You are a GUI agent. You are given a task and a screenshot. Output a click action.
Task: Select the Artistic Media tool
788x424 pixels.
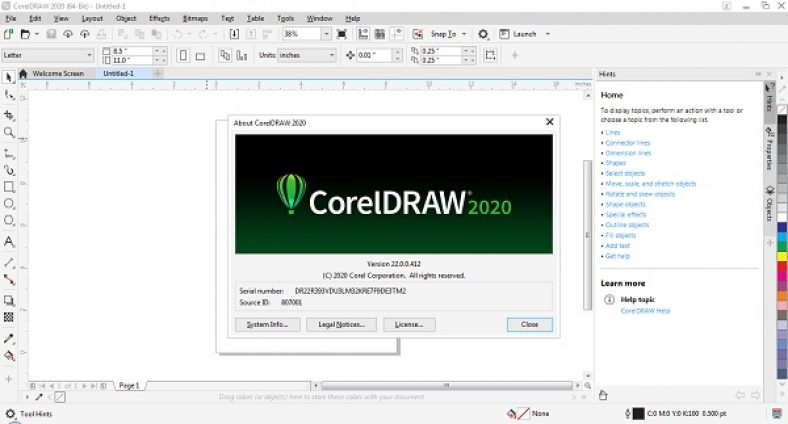pyautogui.click(x=9, y=170)
